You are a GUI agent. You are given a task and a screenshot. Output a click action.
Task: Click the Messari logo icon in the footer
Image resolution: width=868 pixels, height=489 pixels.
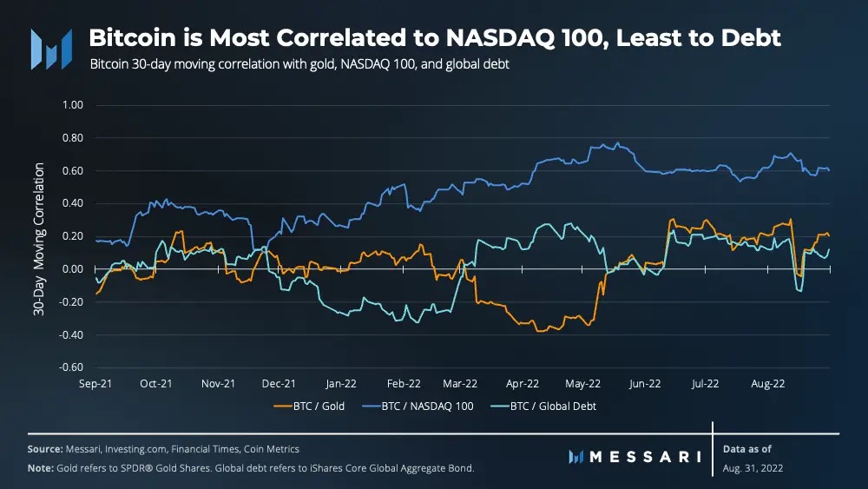click(576, 457)
